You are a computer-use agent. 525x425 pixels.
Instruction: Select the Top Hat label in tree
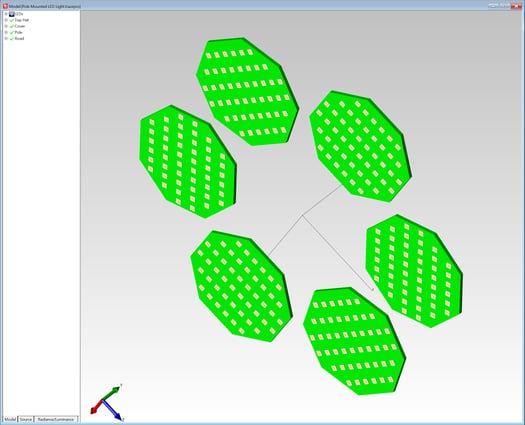click(22, 20)
